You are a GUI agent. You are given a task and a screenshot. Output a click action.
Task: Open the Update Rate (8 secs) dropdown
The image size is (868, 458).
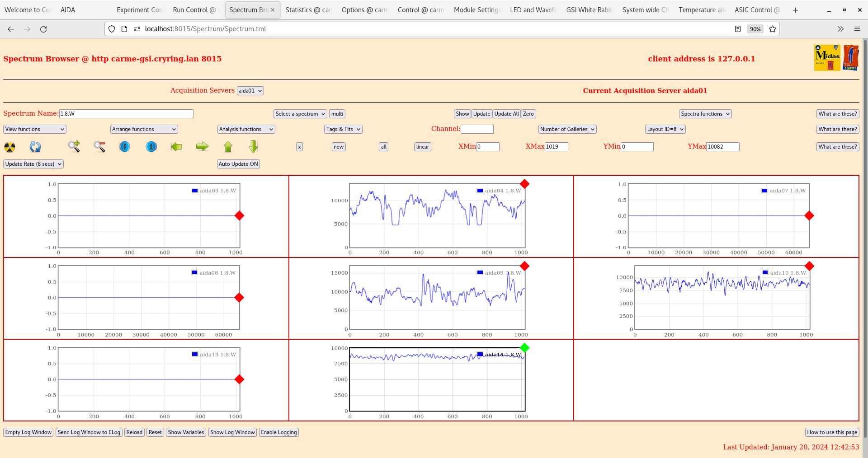tap(33, 164)
